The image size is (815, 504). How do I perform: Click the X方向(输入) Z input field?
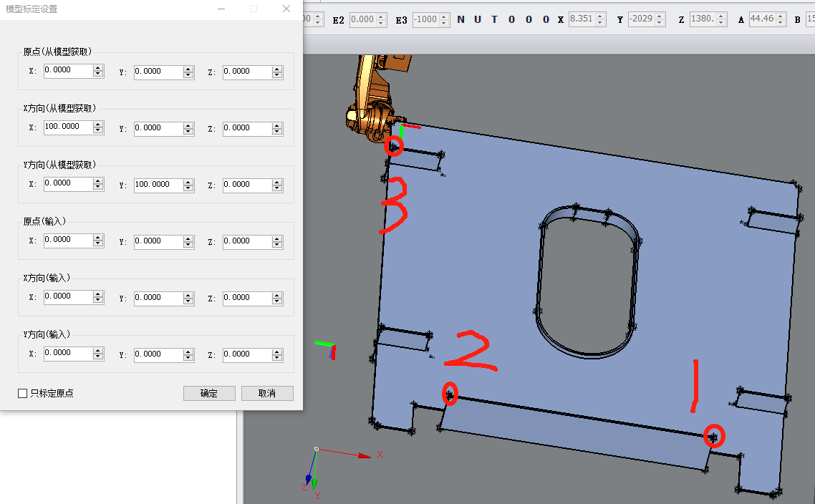click(247, 297)
